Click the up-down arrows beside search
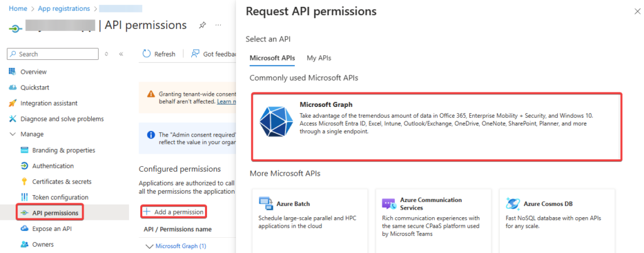644x253 pixels. 106,54
